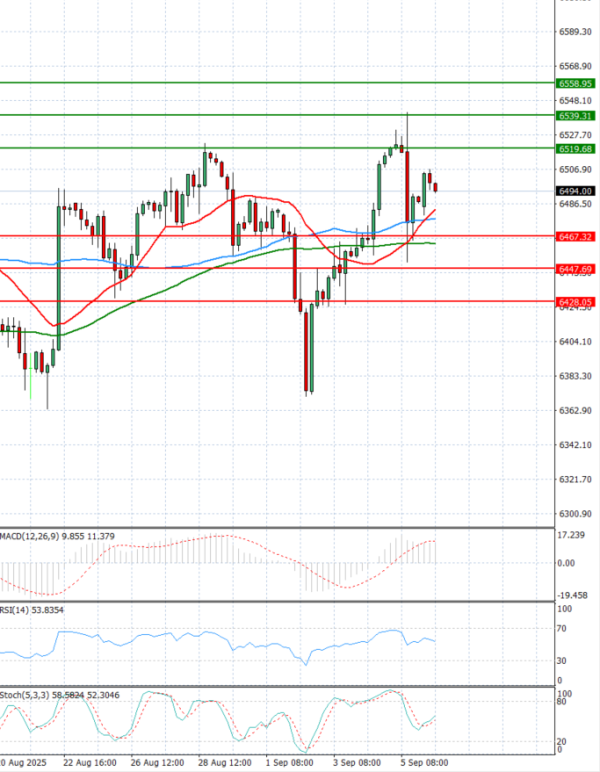Click the 6527.70 price scale value
This screenshot has width=600, height=772.
click(x=575, y=135)
